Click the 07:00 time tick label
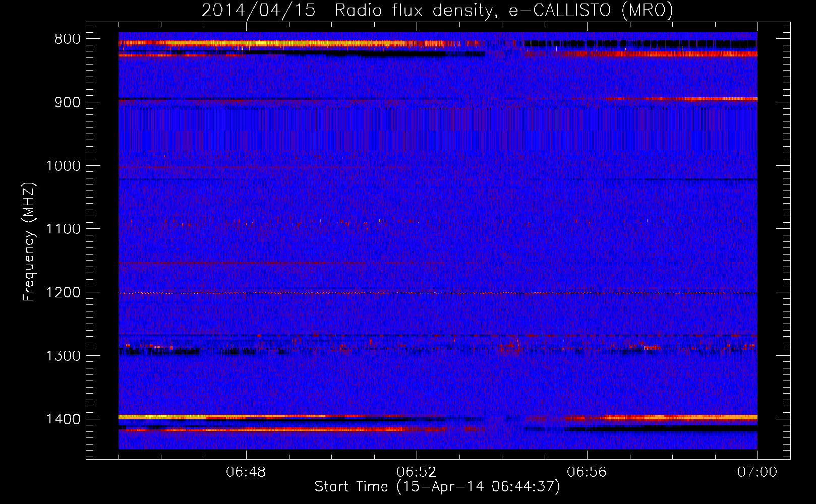Screen dimensions: 816x504 pyautogui.click(x=757, y=472)
